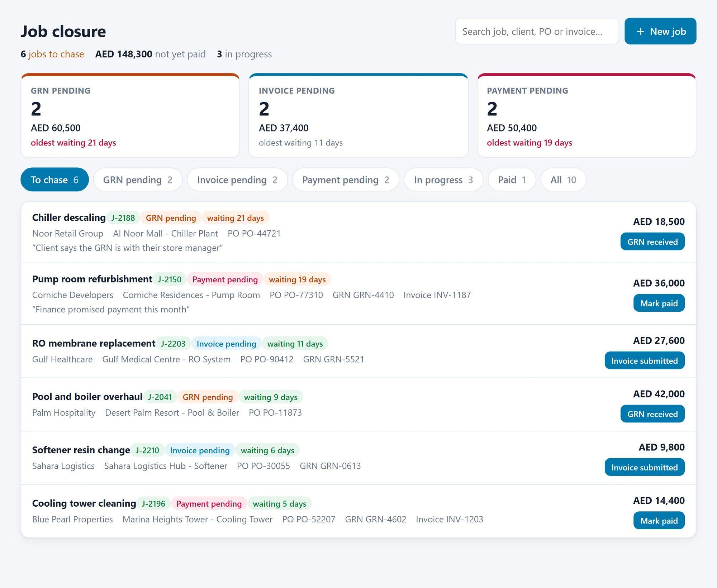
Task: Select the To chase tab
Action: [x=54, y=180]
